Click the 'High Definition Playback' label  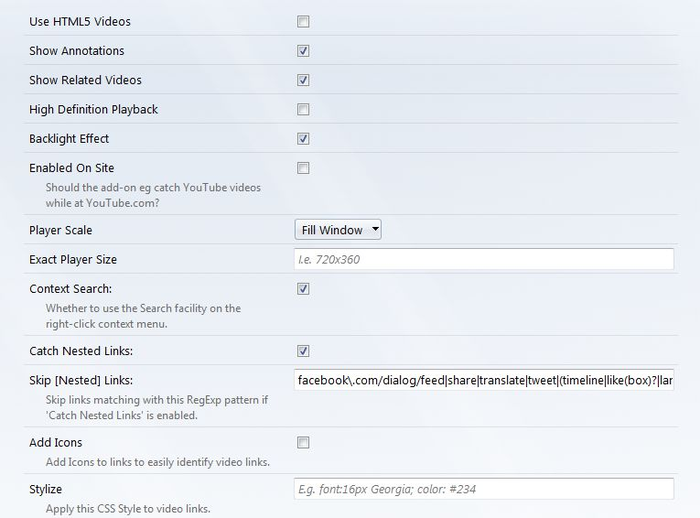pyautogui.click(x=93, y=109)
